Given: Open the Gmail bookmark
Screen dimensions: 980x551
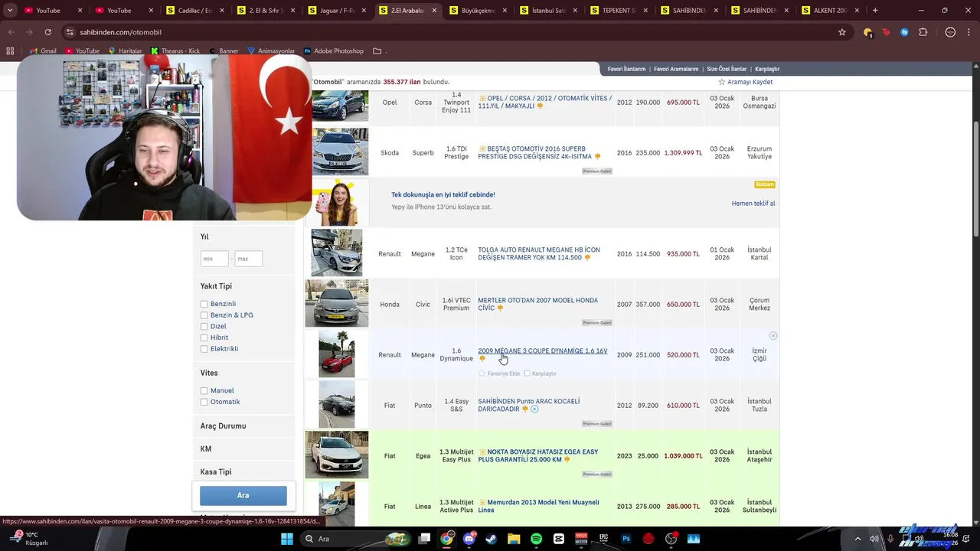Looking at the screenshot, I should point(41,51).
